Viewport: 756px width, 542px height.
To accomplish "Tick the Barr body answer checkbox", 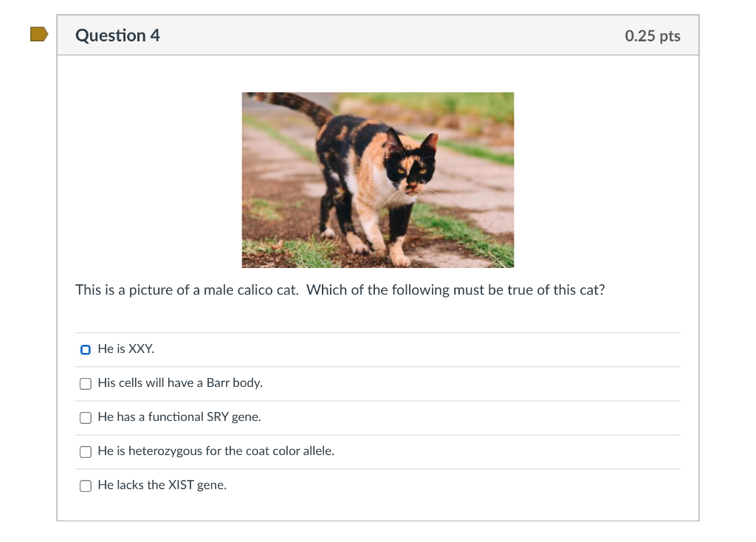I will pyautogui.click(x=86, y=384).
